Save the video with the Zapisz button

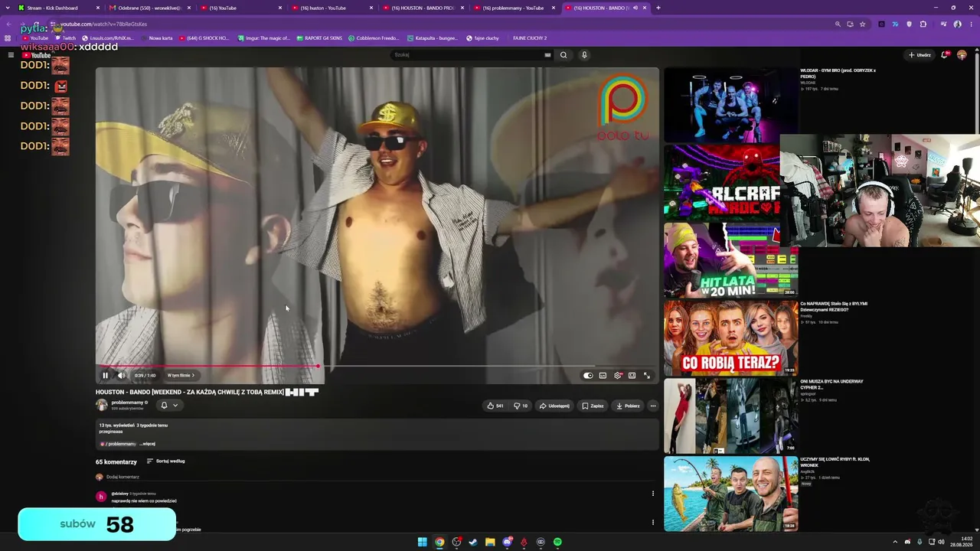(593, 406)
